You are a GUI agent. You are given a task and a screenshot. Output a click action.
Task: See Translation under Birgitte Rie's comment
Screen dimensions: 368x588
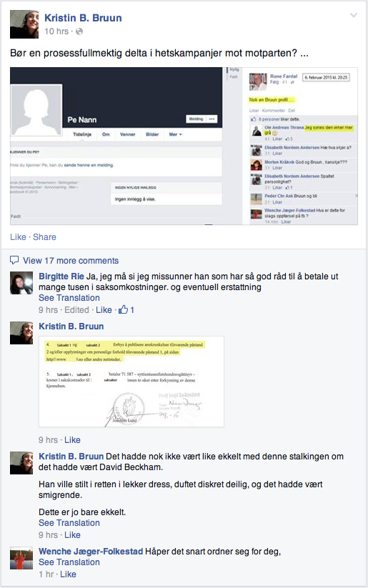[x=69, y=298]
